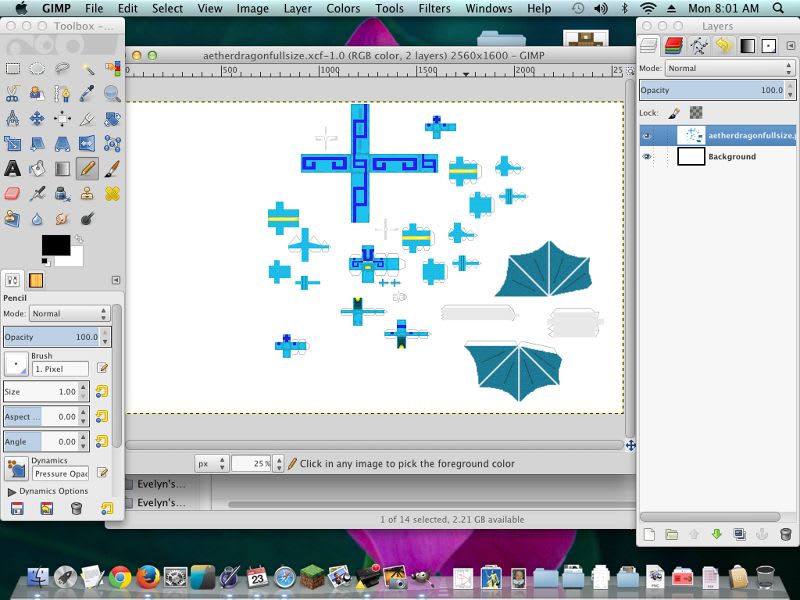Screen dimensions: 800x600
Task: Select the Color Picker eyedropper tool
Action: [x=87, y=93]
